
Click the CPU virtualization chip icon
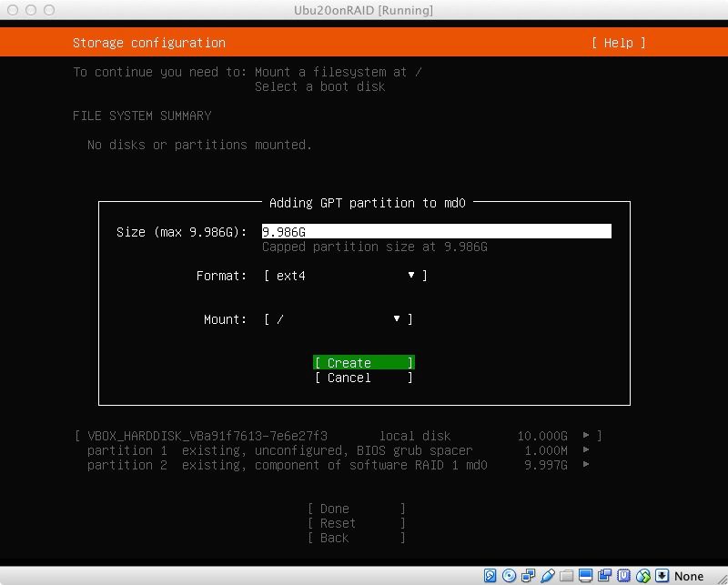pos(624,576)
